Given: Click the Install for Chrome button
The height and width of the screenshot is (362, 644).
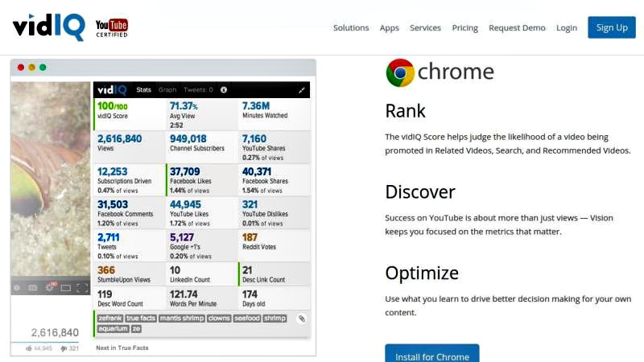Looking at the screenshot, I should [x=432, y=353].
